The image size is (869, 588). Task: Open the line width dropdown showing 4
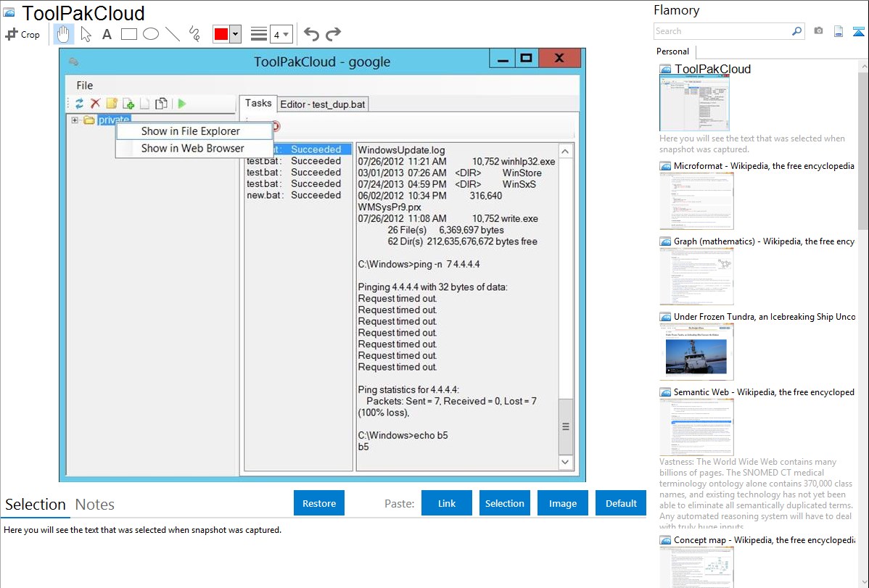point(281,34)
